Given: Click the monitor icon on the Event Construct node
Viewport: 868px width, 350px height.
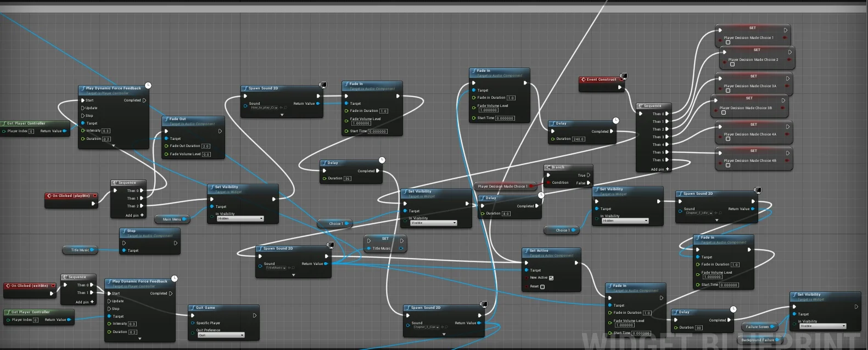Looking at the screenshot, I should [x=624, y=76].
